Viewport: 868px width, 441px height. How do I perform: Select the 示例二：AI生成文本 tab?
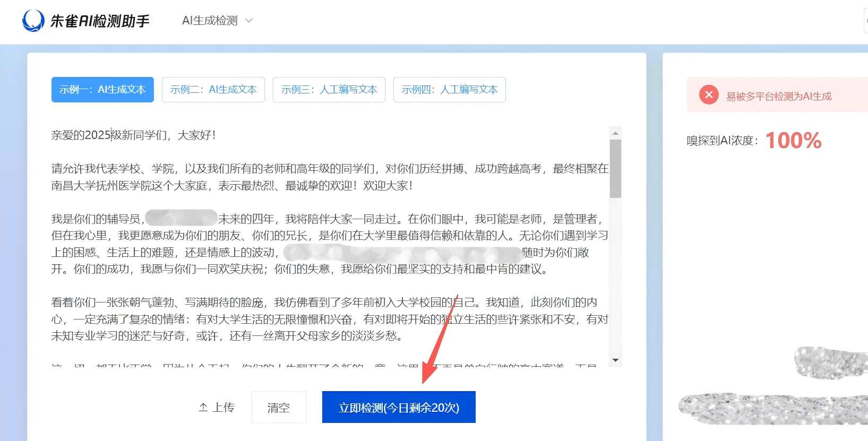pyautogui.click(x=213, y=90)
